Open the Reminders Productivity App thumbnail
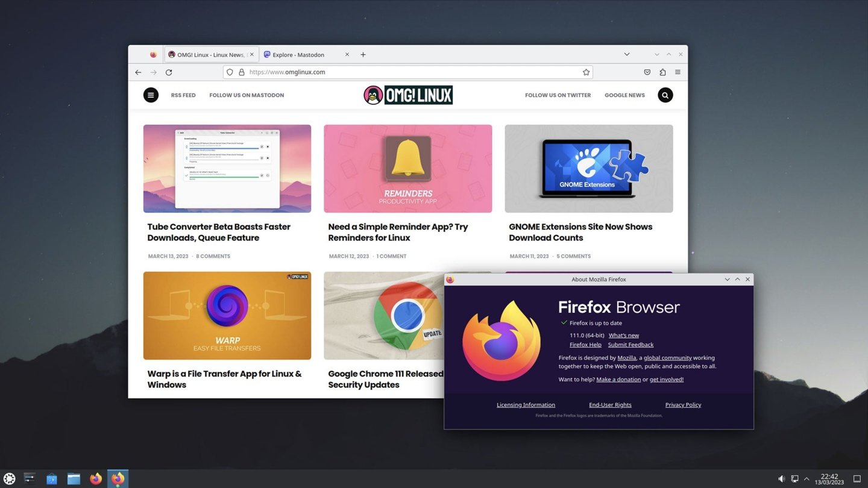Screen dimensions: 868x488 [408, 169]
